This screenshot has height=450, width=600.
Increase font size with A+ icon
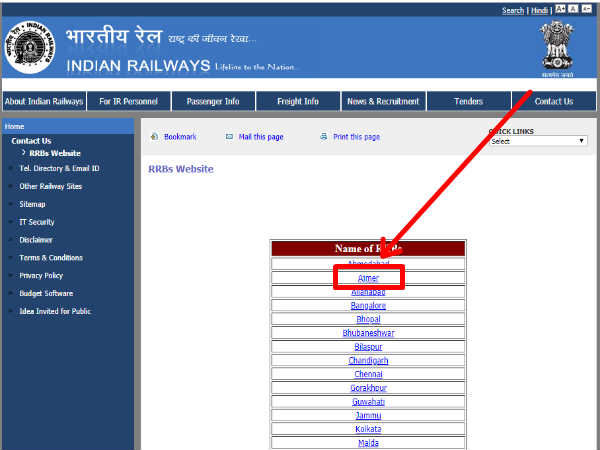coord(560,9)
